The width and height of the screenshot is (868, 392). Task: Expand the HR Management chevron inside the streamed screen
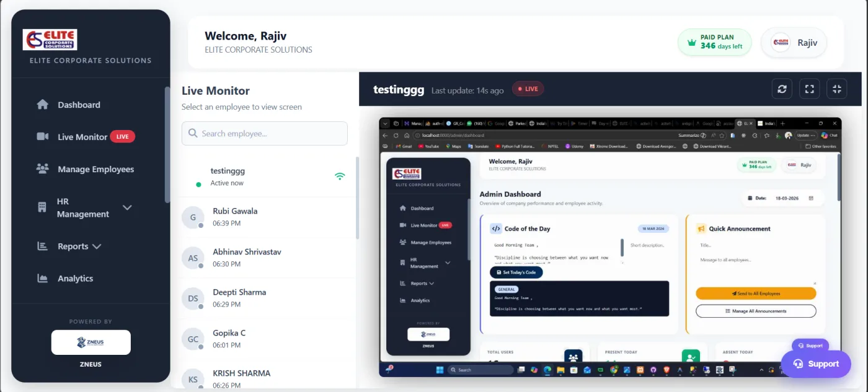[448, 263]
